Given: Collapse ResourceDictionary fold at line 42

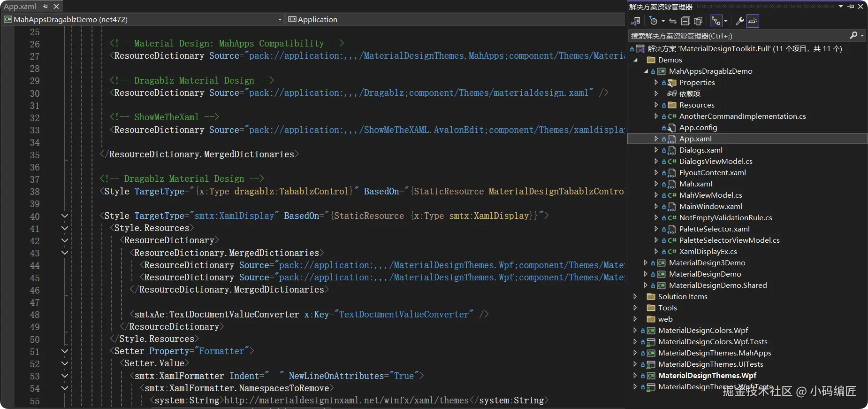Looking at the screenshot, I should (x=65, y=240).
